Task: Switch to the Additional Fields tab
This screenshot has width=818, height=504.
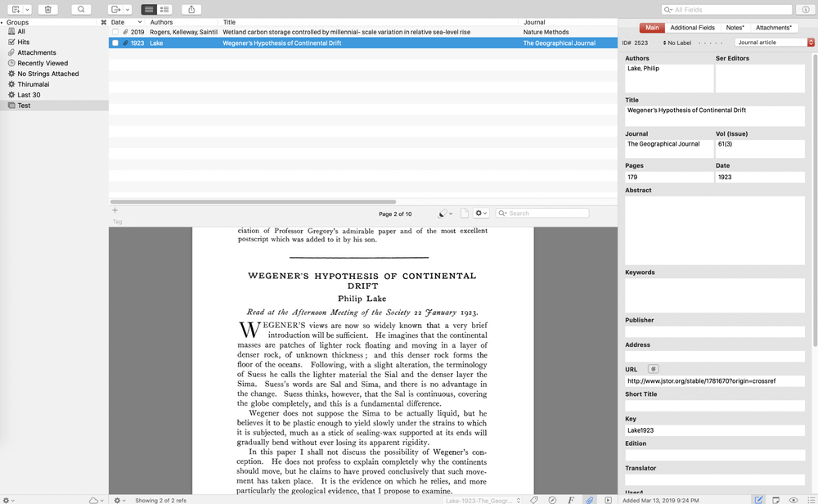Action: point(692,28)
